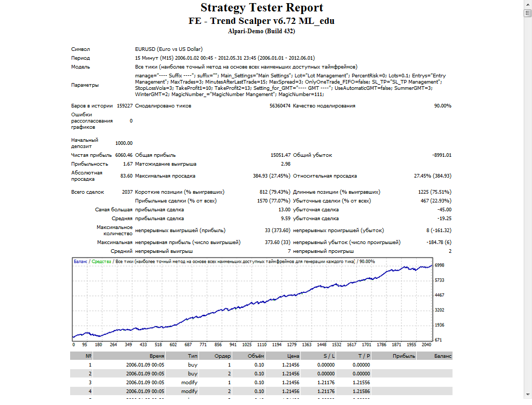The image size is (532, 405).
Task: Click the Баланс legend label on chart
Action: pyautogui.click(x=81, y=262)
